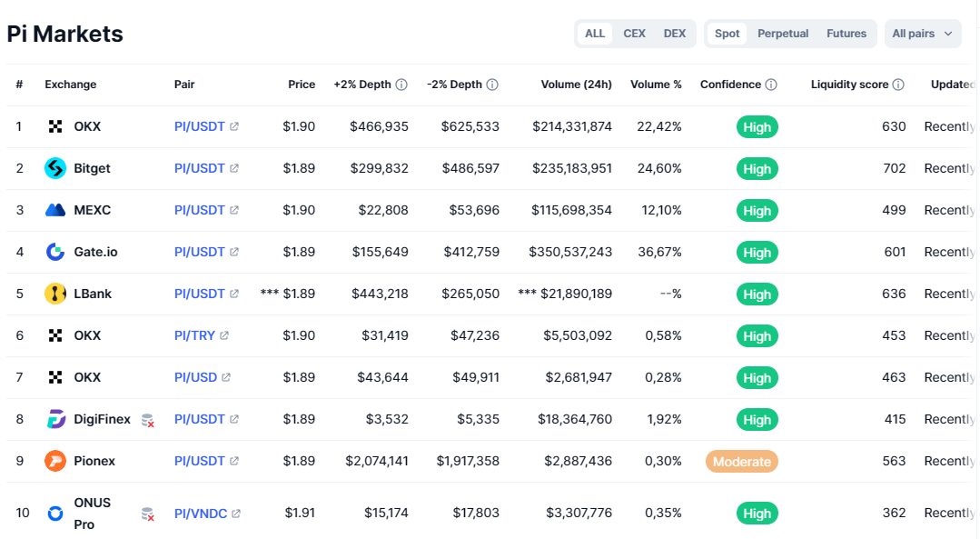Click the OKX exchange logo in row 1
Viewport: 980px width, 539px height.
(x=55, y=126)
